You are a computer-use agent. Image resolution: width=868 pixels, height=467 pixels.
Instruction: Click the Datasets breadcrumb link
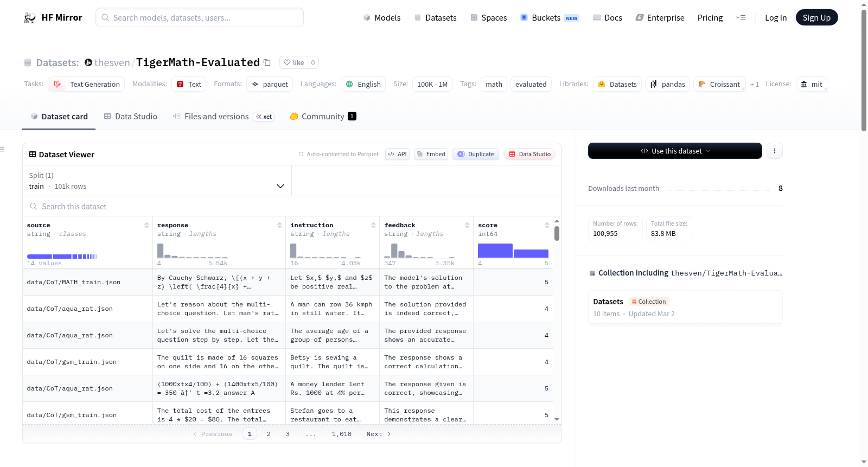(x=58, y=62)
